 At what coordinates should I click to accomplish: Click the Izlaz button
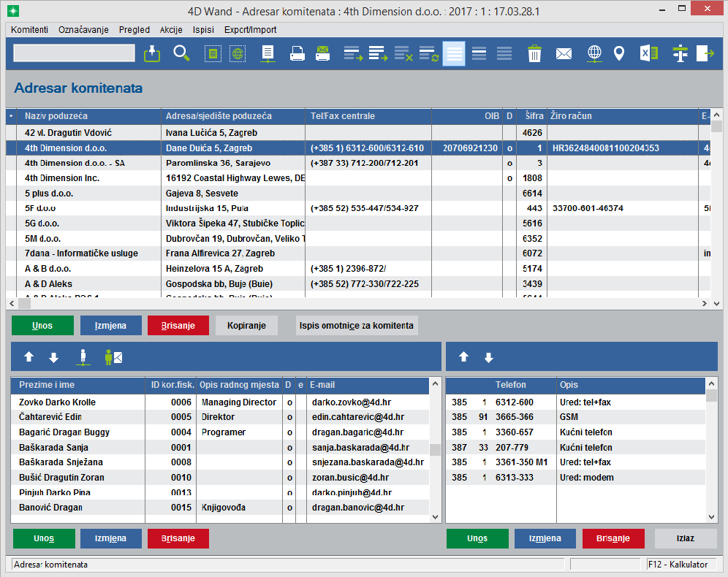pos(686,538)
